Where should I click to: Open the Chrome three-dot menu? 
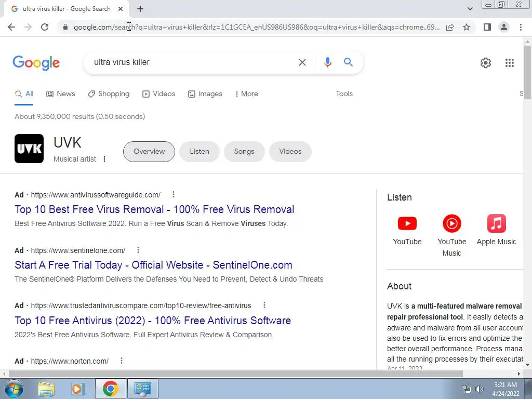(521, 27)
